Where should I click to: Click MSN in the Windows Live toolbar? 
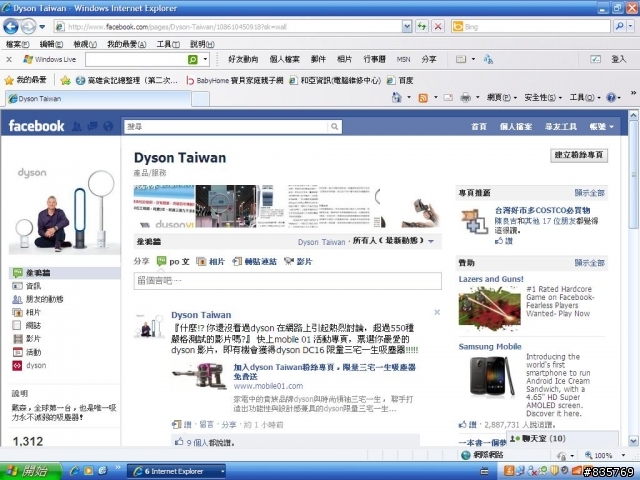[x=403, y=59]
